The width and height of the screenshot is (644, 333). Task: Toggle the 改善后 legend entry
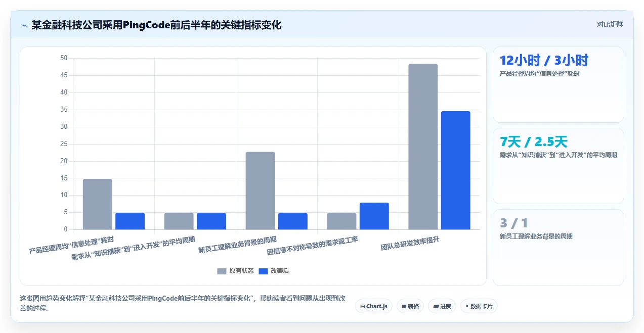pyautogui.click(x=274, y=271)
